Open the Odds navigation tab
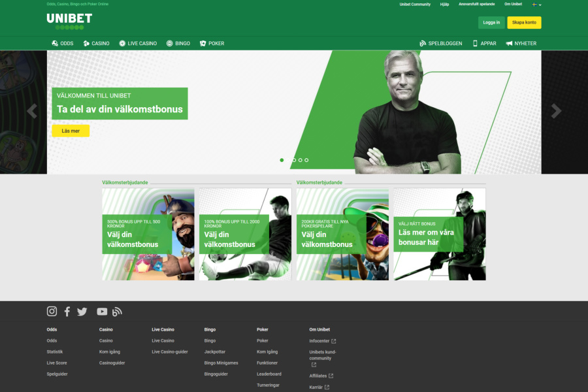The image size is (588, 392). [x=63, y=44]
